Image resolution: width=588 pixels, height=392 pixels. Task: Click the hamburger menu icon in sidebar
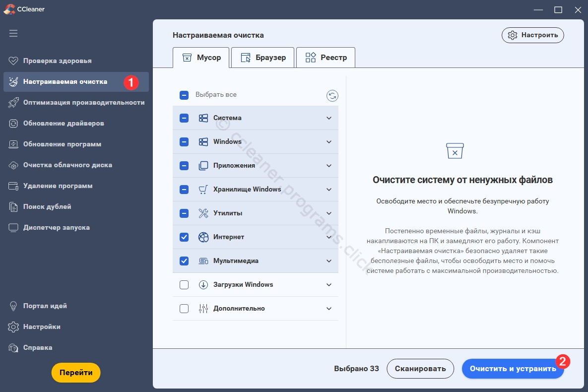pos(13,33)
